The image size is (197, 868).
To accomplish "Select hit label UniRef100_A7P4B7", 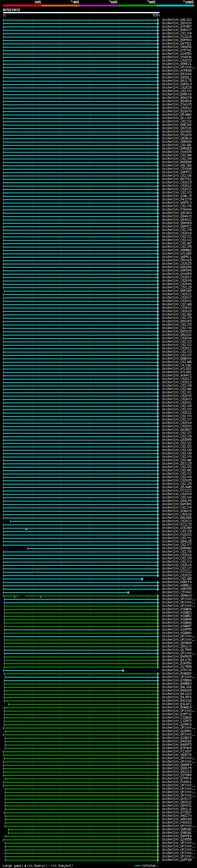I will pos(176,26).
